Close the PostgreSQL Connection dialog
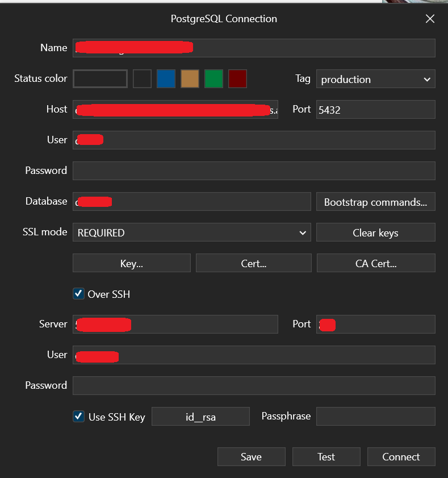Viewport: 448px width, 478px height. pos(430,19)
